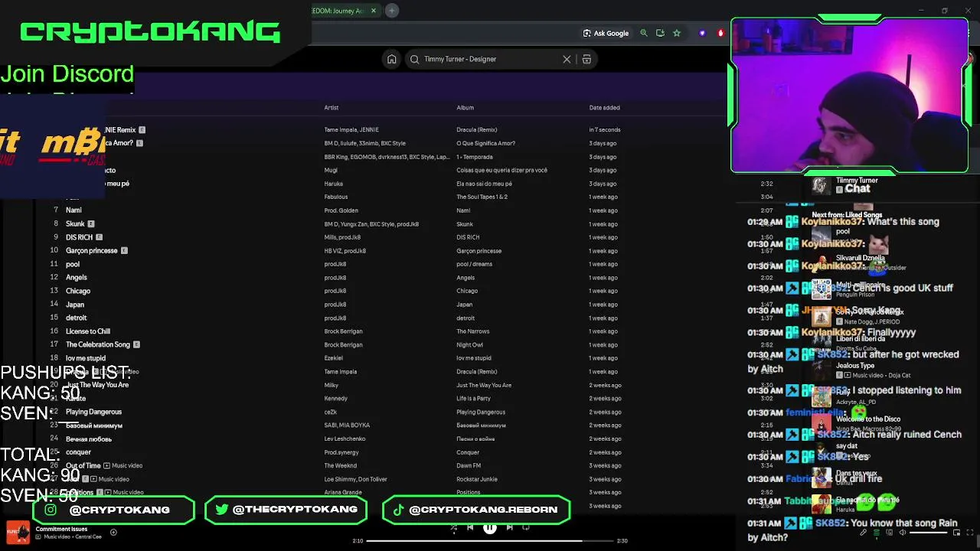
Task: Open album Night Owl
Action: tap(469, 345)
